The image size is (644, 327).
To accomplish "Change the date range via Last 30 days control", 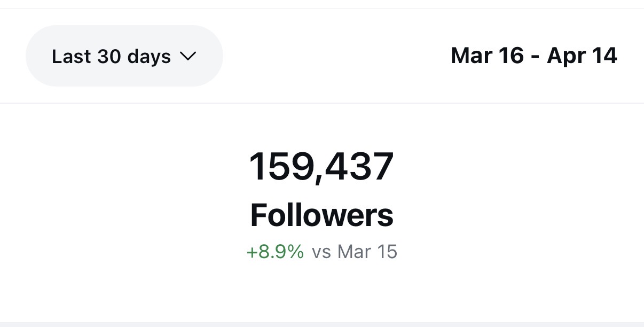I will point(124,56).
